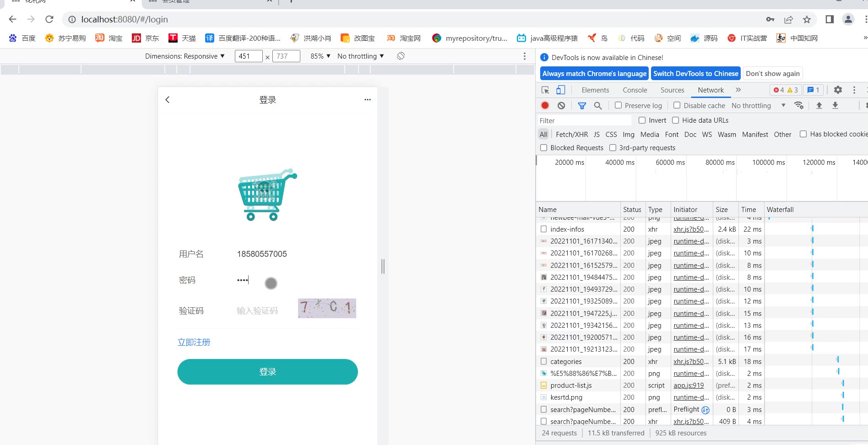Show more bookmarks with the overflow chevron

pos(865,38)
